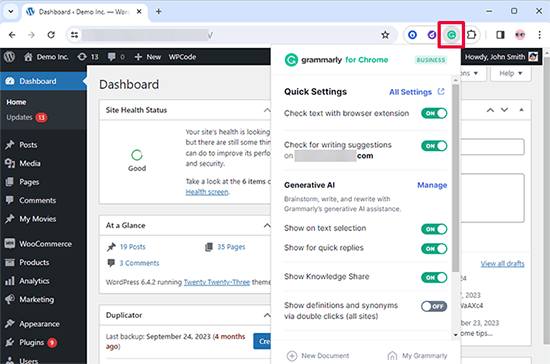Open the 35 Pages link

pyautogui.click(x=231, y=247)
